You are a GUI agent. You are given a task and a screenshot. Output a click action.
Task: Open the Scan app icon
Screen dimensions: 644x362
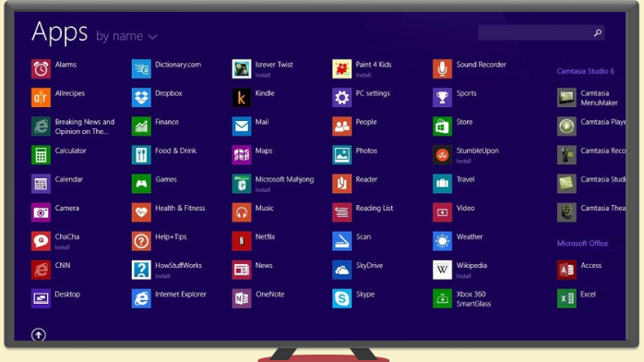[341, 241]
